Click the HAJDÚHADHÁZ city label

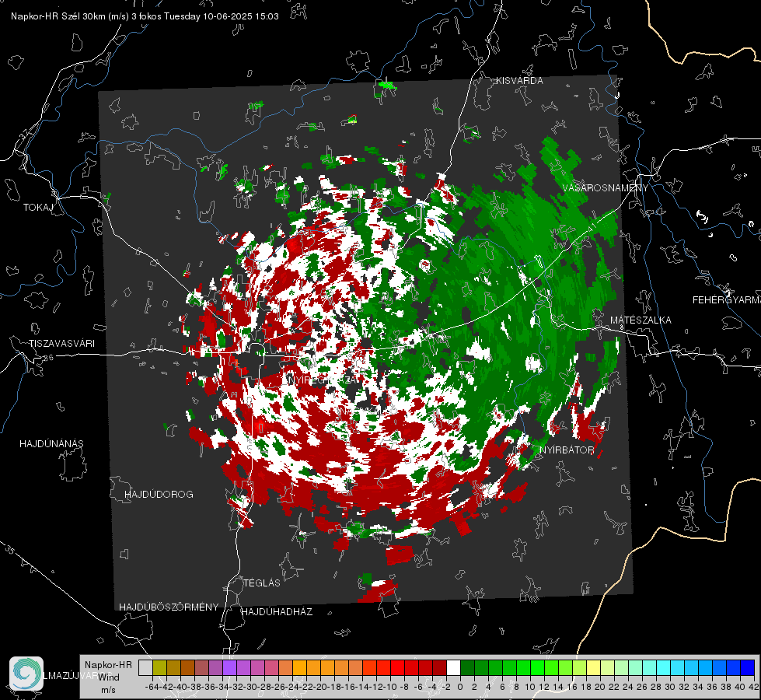coord(277,612)
